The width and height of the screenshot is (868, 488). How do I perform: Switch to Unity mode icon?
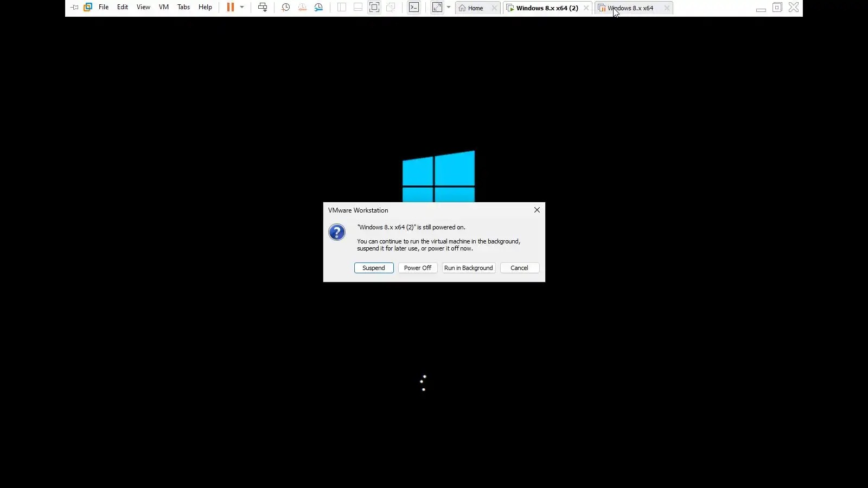(391, 8)
